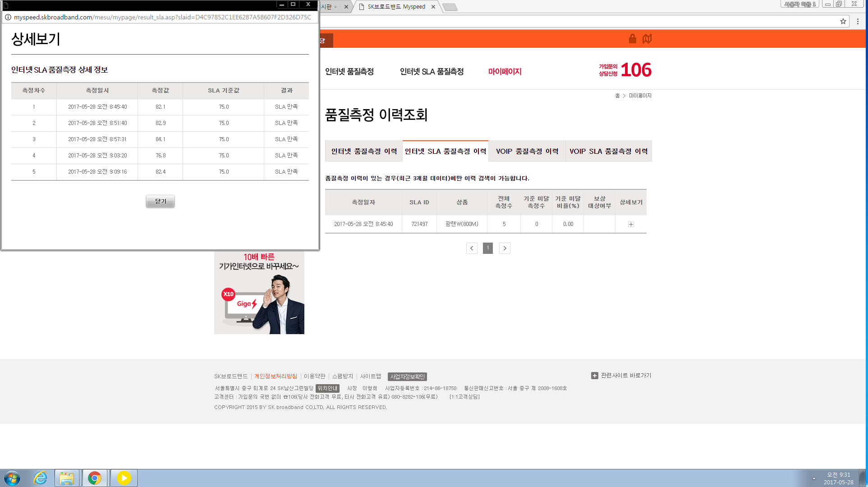Switch to 인터넷 품질측정 이력 tab
Screen dimensions: 868x487
363,152
